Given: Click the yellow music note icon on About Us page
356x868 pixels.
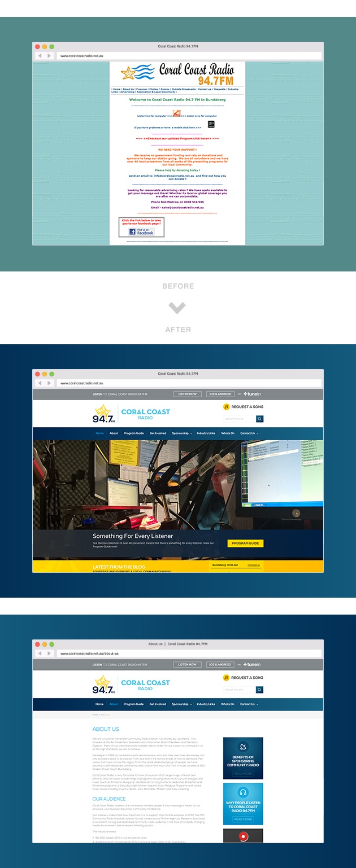Looking at the screenshot, I should pyautogui.click(x=226, y=677).
